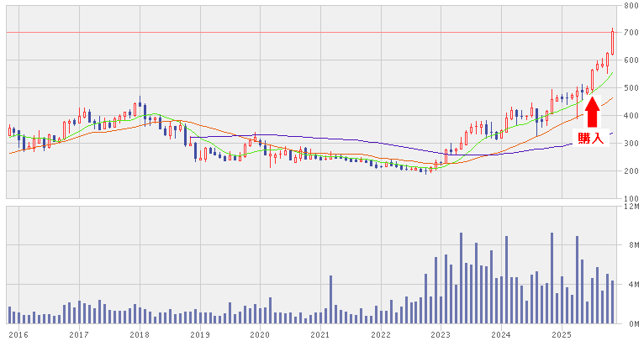This screenshot has height=341, width=644.
Task: Click the latest tall red candlestick near 700
Action: pyautogui.click(x=613, y=42)
